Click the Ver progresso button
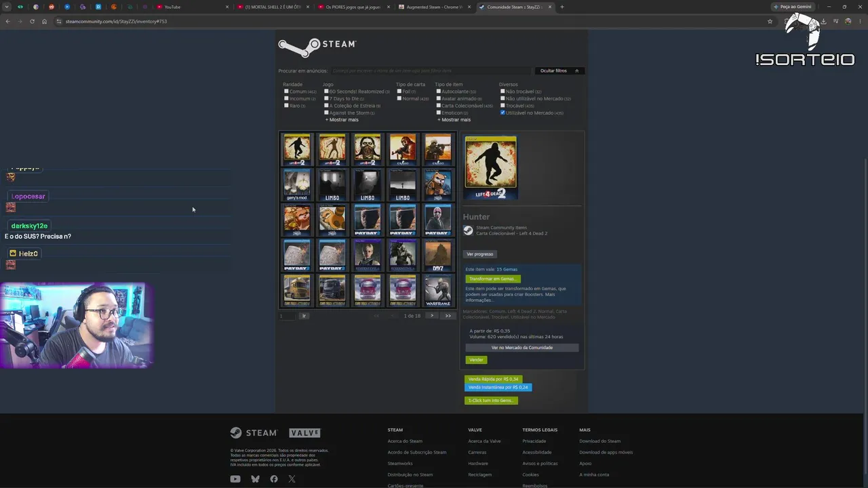 (x=480, y=254)
